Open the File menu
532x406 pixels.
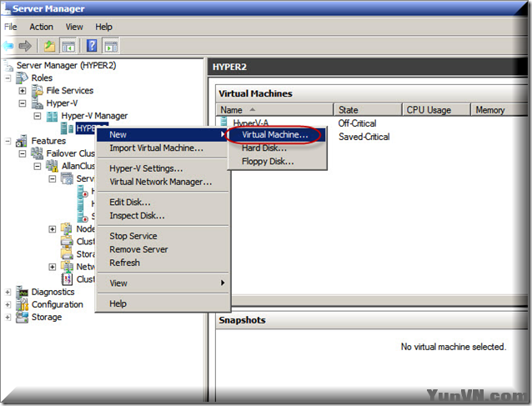coord(11,27)
